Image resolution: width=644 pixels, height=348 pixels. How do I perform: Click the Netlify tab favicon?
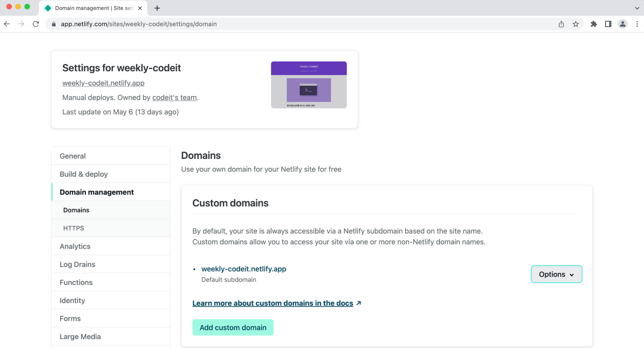pos(48,8)
